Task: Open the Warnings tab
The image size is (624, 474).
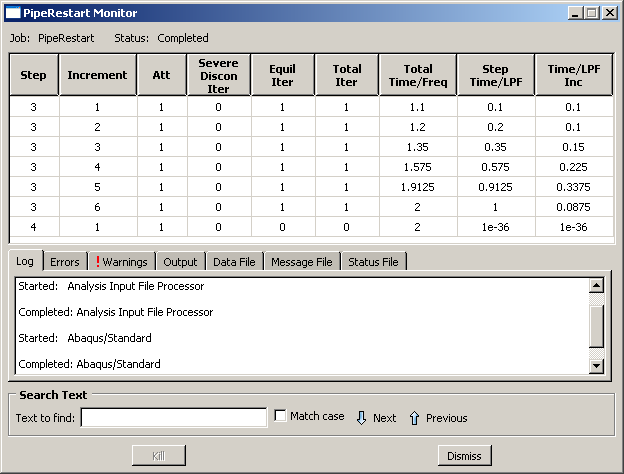Action: click(x=121, y=262)
